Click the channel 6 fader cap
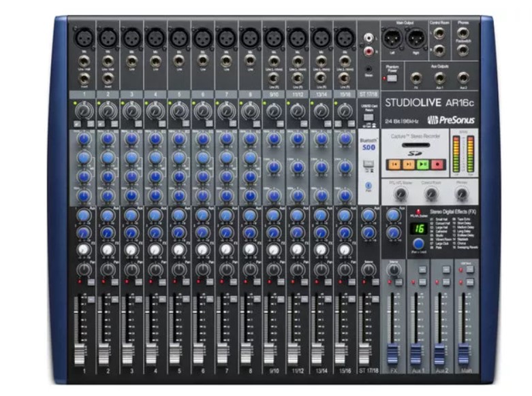The height and width of the screenshot is (396, 532). click(x=198, y=354)
